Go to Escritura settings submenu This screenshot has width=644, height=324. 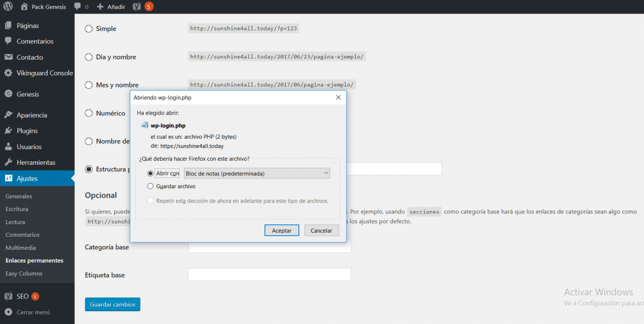coord(17,209)
